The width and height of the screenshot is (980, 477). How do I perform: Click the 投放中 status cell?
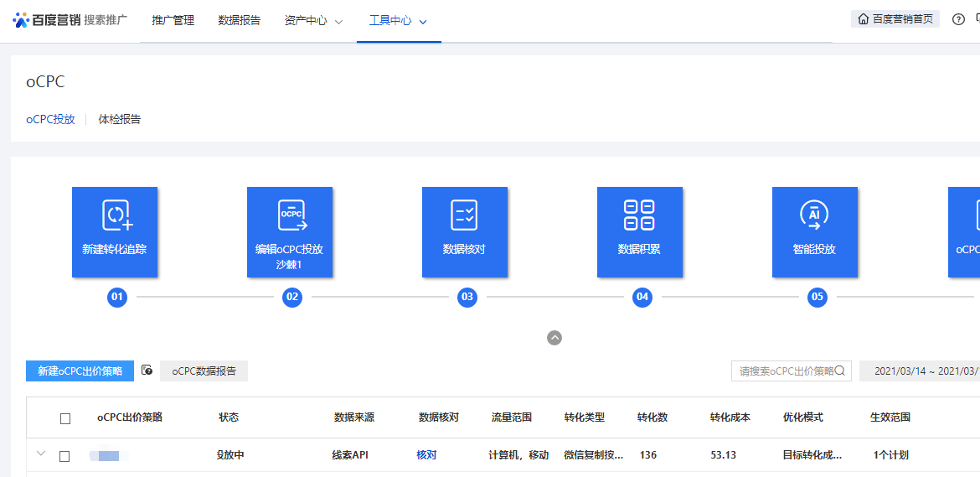pyautogui.click(x=230, y=455)
